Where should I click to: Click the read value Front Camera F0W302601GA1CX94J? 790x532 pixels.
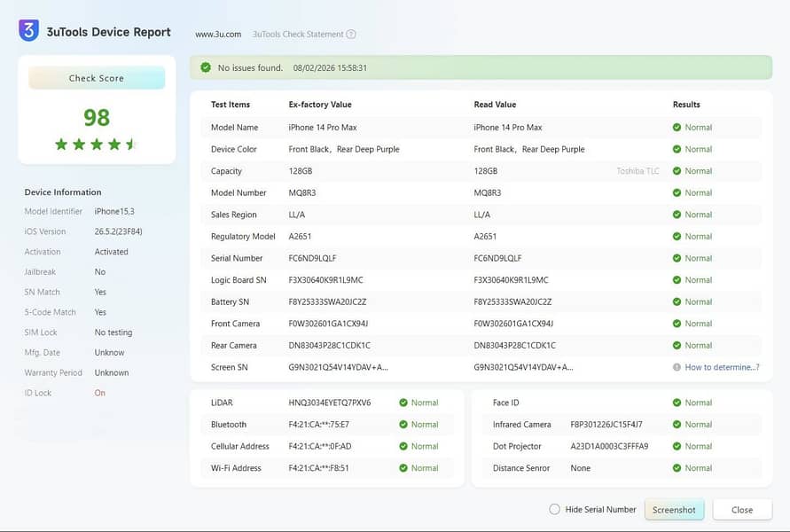tap(513, 324)
